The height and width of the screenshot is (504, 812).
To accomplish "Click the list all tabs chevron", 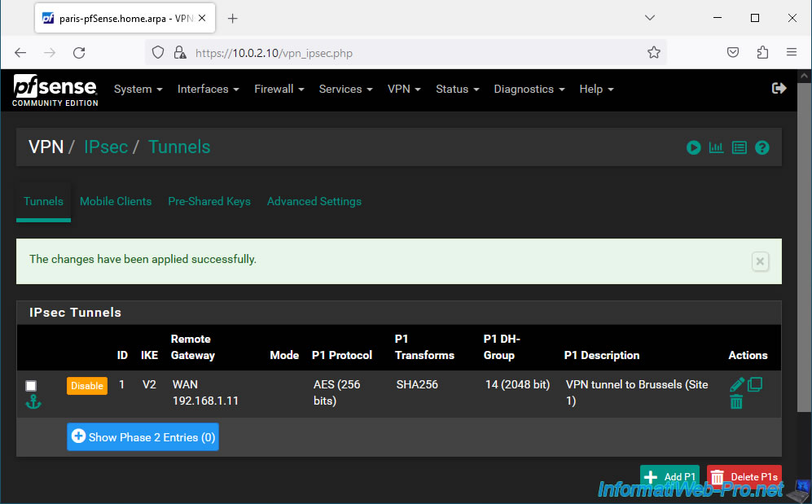I will coord(650,18).
